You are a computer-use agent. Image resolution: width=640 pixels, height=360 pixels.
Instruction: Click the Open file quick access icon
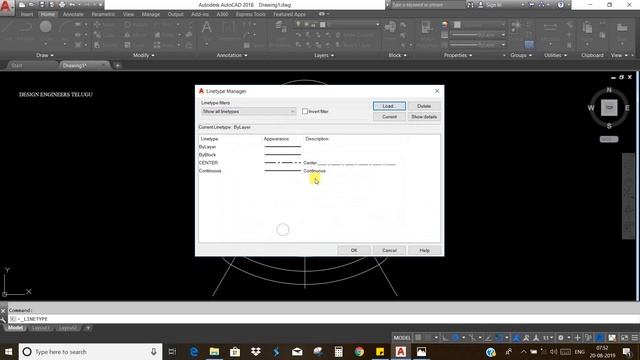31,5
